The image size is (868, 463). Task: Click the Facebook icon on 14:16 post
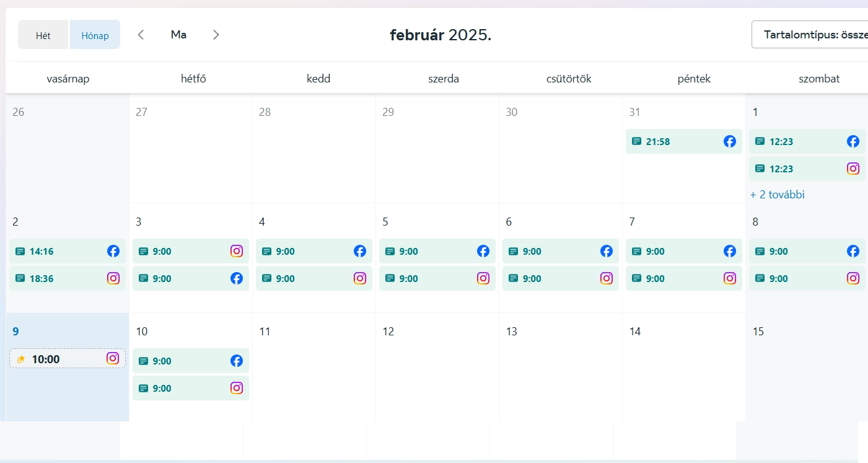[x=113, y=251]
